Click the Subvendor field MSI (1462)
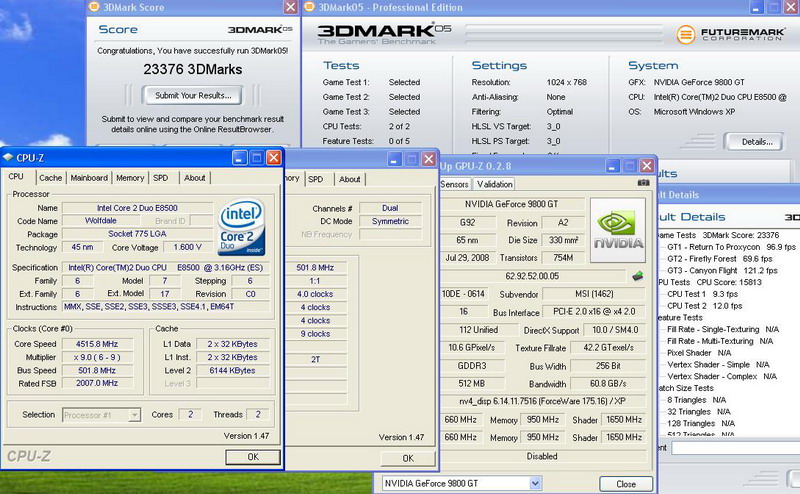This screenshot has width=800, height=494. (594, 294)
